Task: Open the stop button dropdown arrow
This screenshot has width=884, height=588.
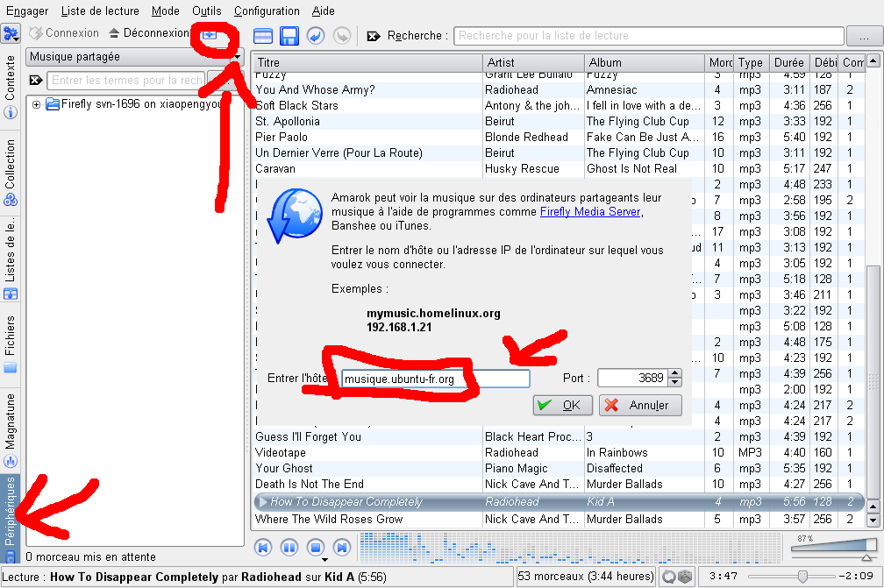Action: [324, 560]
